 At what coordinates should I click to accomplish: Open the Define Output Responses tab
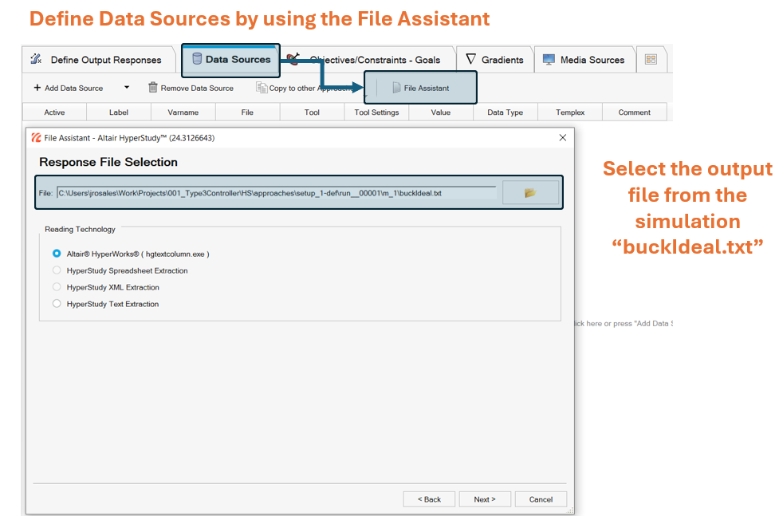[x=99, y=60]
